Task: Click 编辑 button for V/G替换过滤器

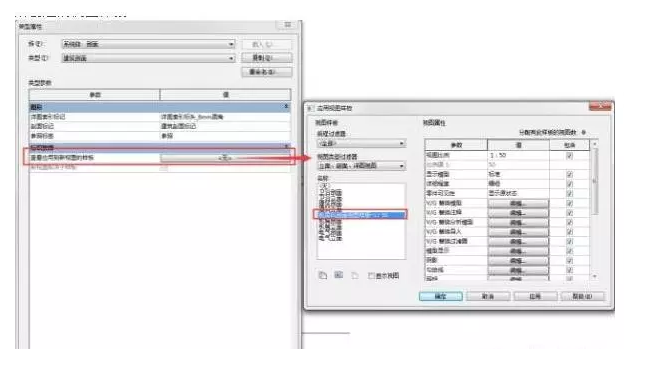Action: 518,242
